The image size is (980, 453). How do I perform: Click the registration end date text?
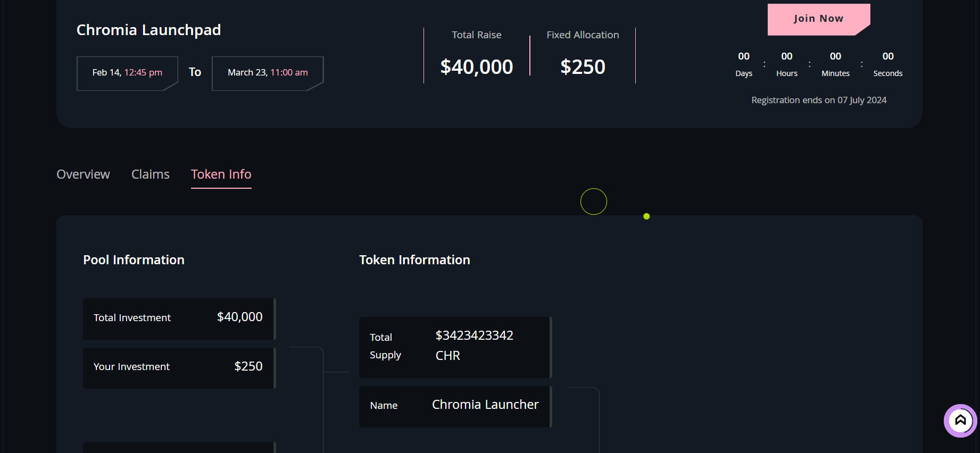tap(818, 100)
